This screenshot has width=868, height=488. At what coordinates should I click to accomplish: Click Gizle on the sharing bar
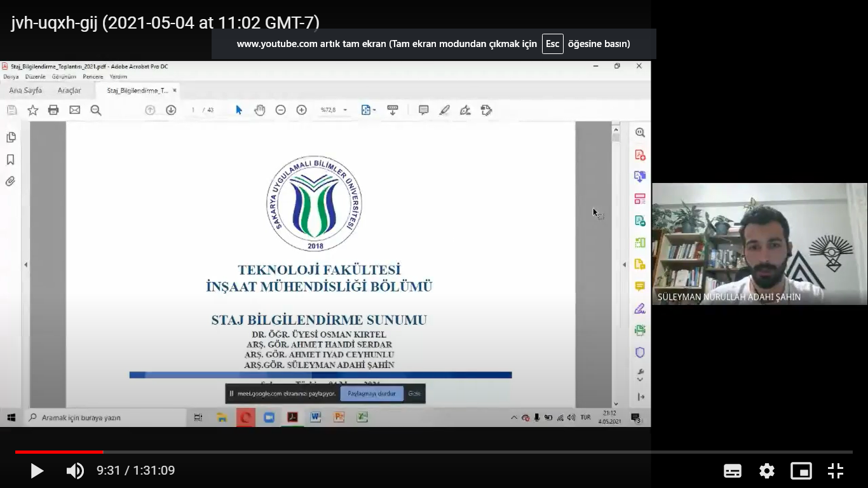[414, 393]
